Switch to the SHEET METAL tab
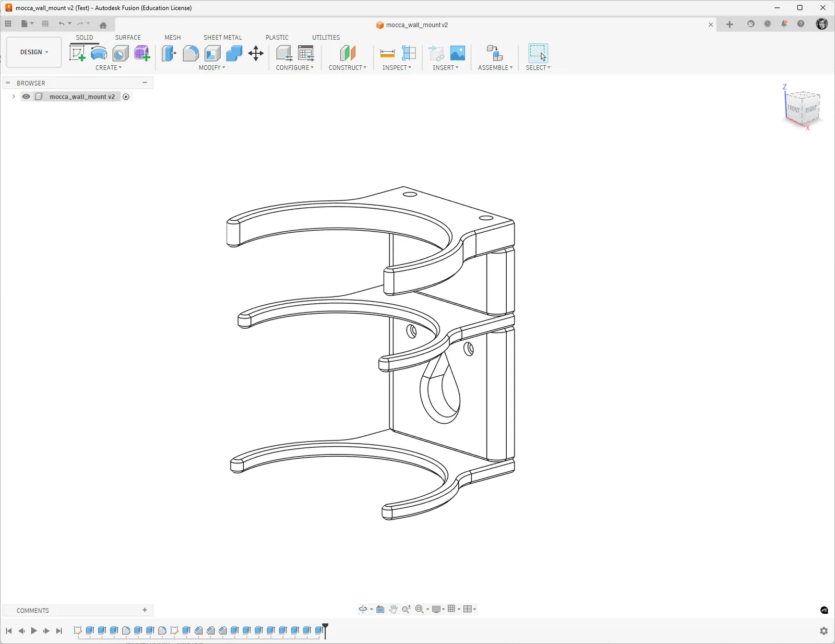The width and height of the screenshot is (835, 644). pyautogui.click(x=223, y=38)
